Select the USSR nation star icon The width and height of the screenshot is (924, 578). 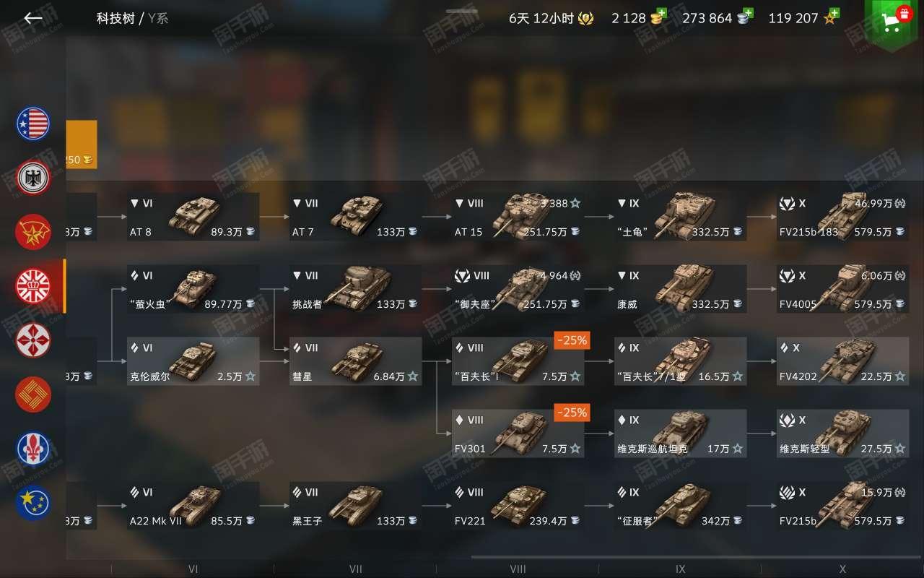[x=33, y=232]
